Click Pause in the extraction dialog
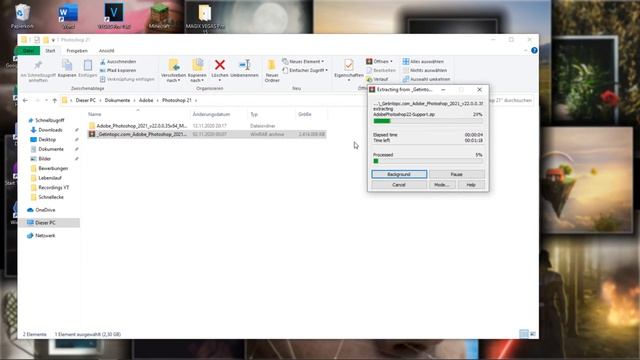The height and width of the screenshot is (360, 640). click(456, 174)
